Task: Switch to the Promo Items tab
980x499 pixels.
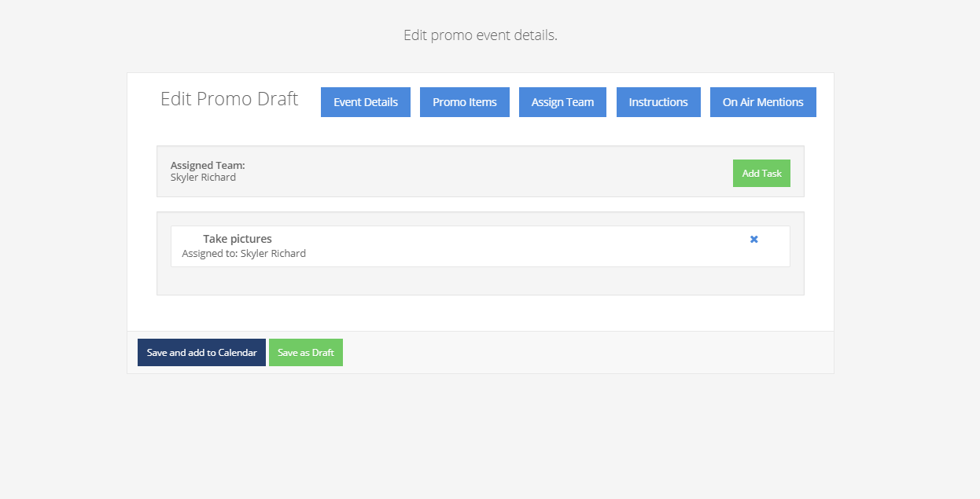Action: (x=464, y=102)
